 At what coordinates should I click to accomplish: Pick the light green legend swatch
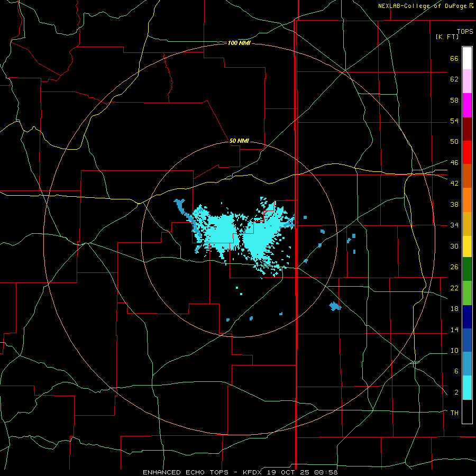click(x=467, y=293)
